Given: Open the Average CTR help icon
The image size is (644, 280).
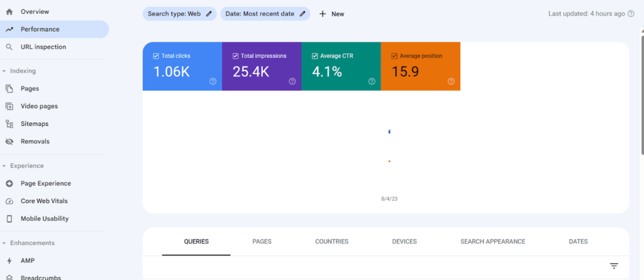Looking at the screenshot, I should tap(372, 81).
